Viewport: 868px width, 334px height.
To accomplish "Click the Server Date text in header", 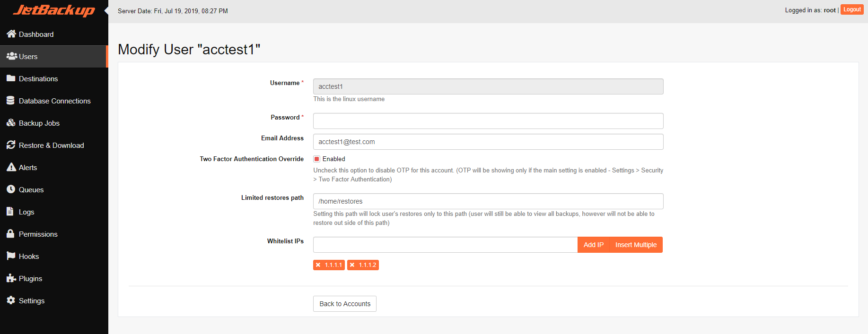I will point(173,11).
